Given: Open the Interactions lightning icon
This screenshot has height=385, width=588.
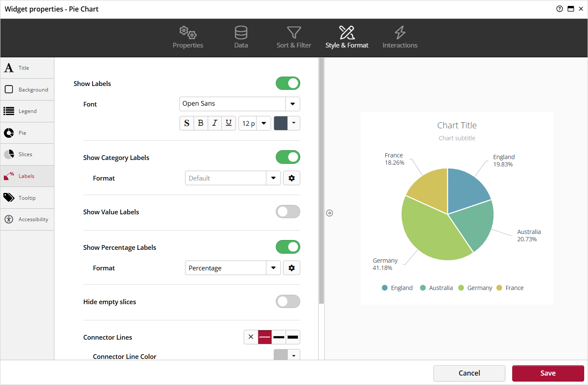Looking at the screenshot, I should tap(400, 33).
